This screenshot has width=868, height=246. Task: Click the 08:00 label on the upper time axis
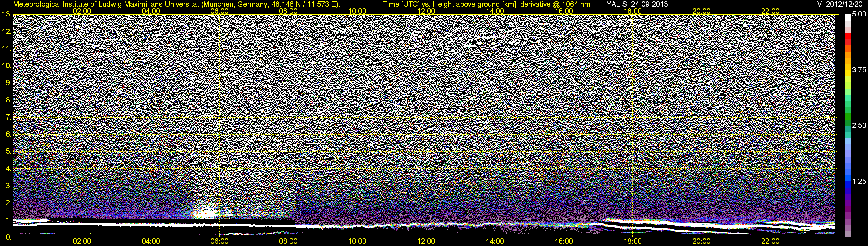click(288, 11)
